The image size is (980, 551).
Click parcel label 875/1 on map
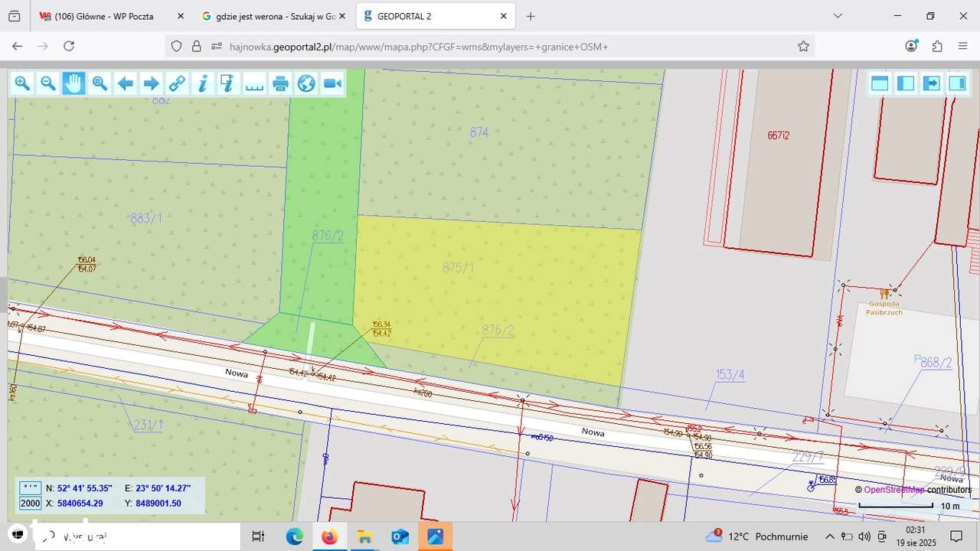coord(459,268)
